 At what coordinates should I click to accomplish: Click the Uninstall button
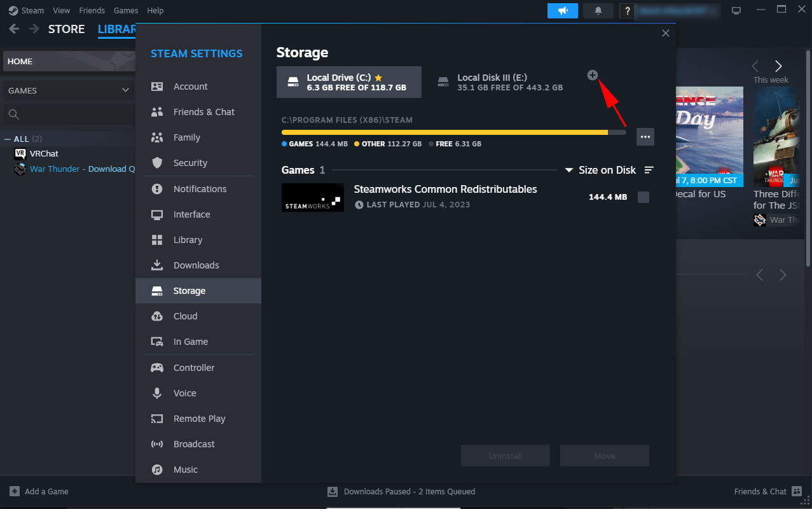(x=506, y=456)
